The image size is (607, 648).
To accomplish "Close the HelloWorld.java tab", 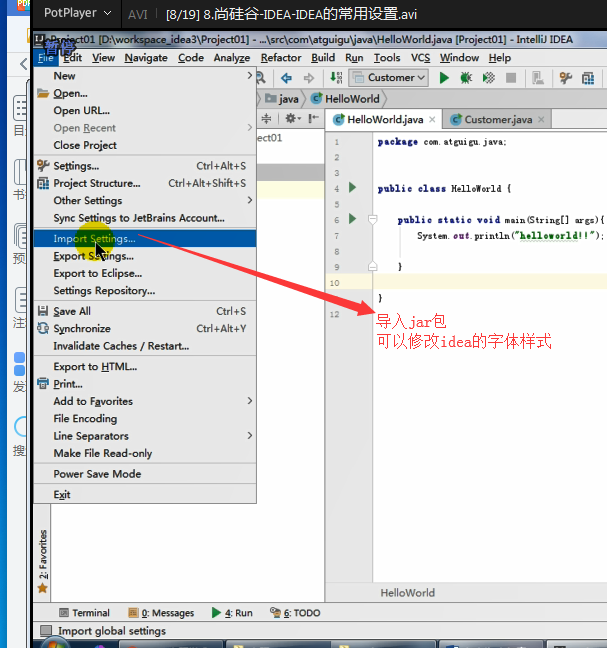I will point(432,119).
